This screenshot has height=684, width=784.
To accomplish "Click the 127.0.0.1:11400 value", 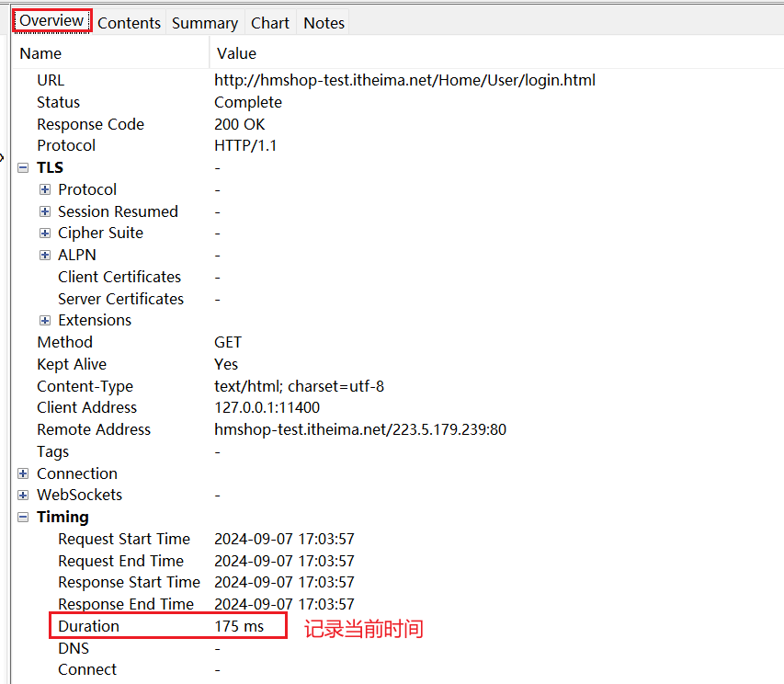I will coord(267,407).
